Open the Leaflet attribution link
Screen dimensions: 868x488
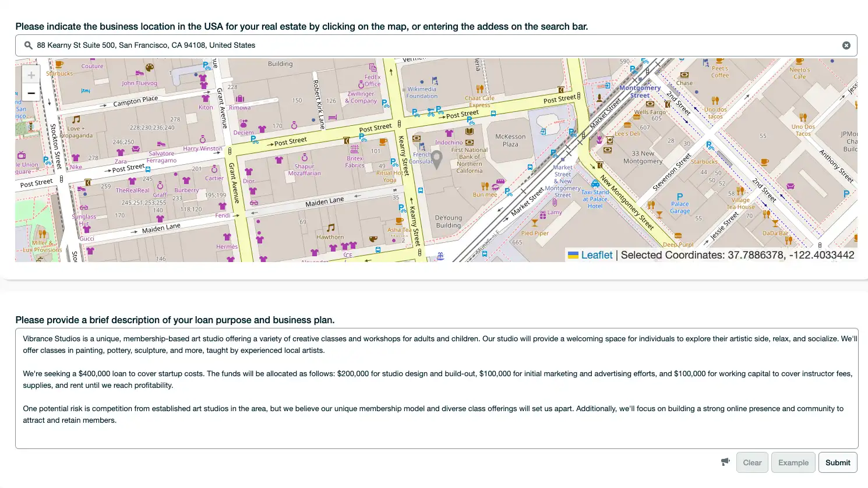[x=596, y=254]
